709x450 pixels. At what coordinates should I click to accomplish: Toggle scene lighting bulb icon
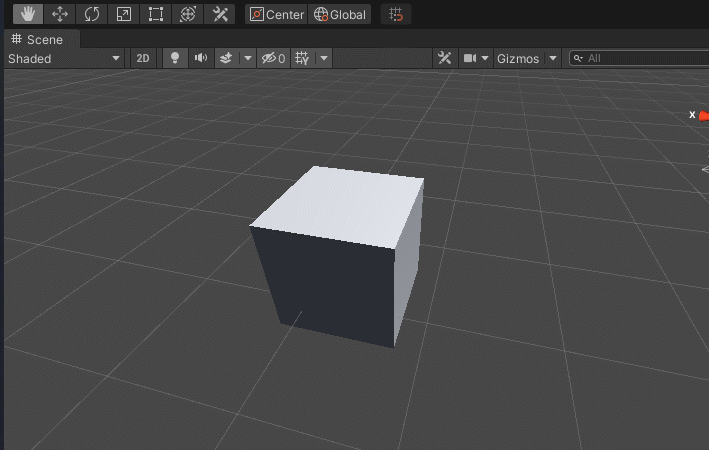tap(175, 58)
